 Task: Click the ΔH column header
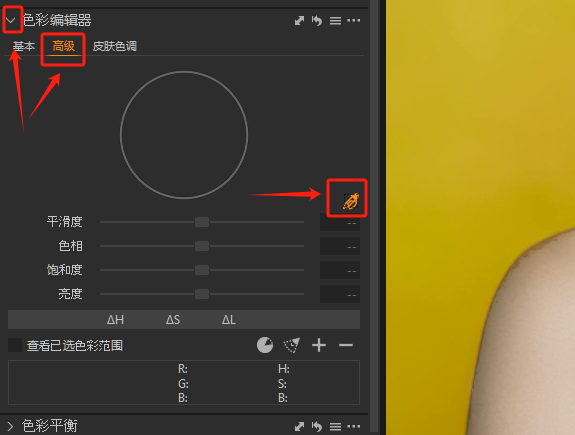click(x=115, y=320)
